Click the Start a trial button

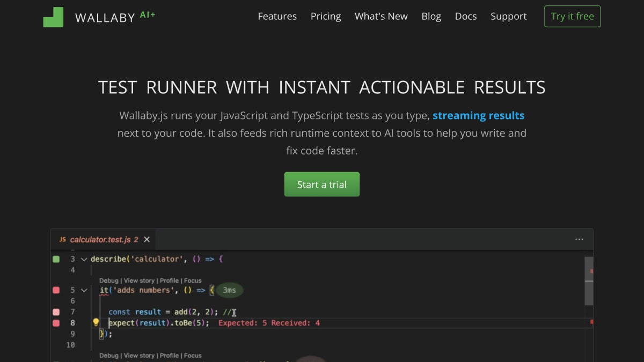pos(322,184)
